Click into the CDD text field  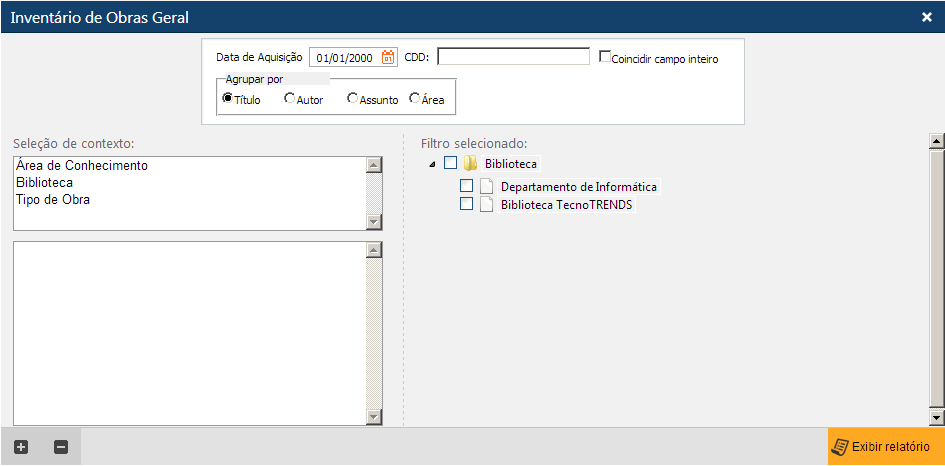click(x=513, y=57)
